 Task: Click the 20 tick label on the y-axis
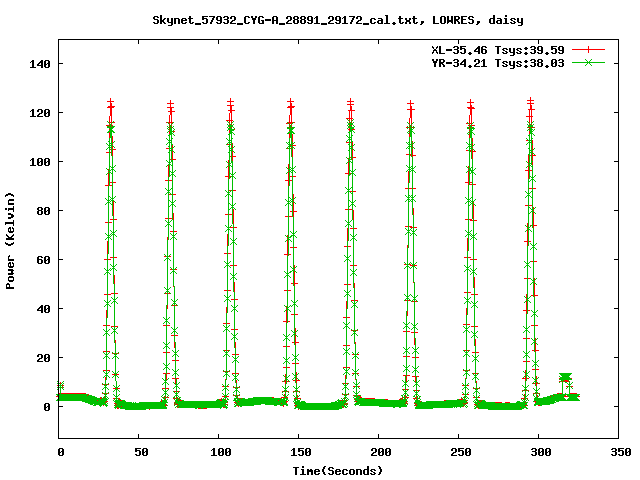(43, 358)
